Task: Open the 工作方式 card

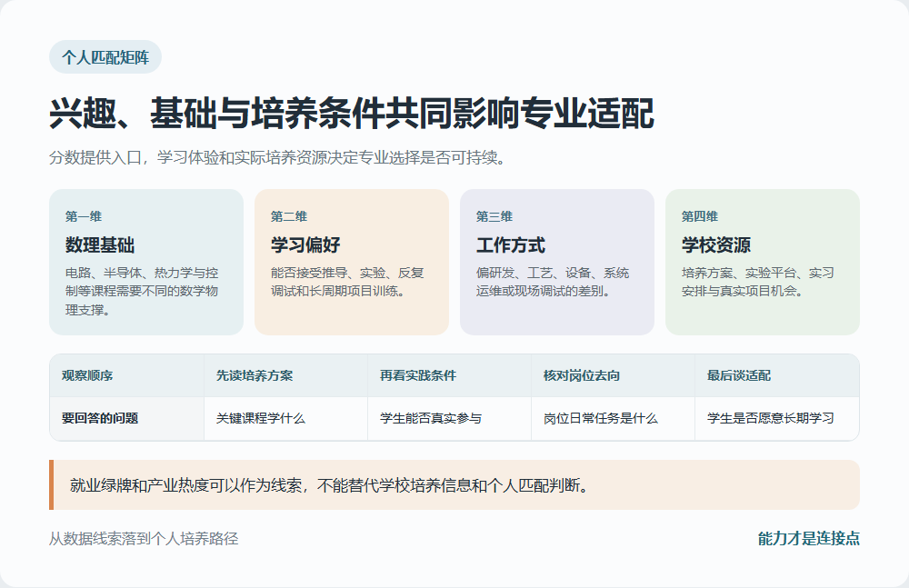Action: coord(557,262)
